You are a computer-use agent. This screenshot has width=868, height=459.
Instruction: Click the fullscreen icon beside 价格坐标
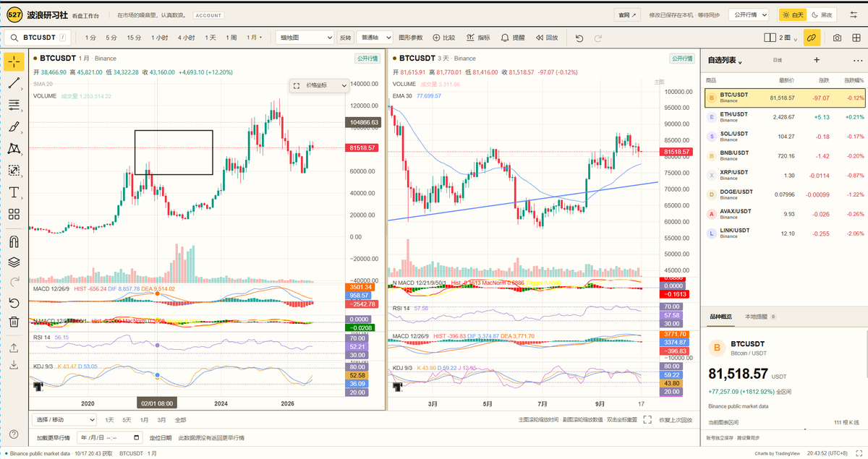pyautogui.click(x=297, y=85)
